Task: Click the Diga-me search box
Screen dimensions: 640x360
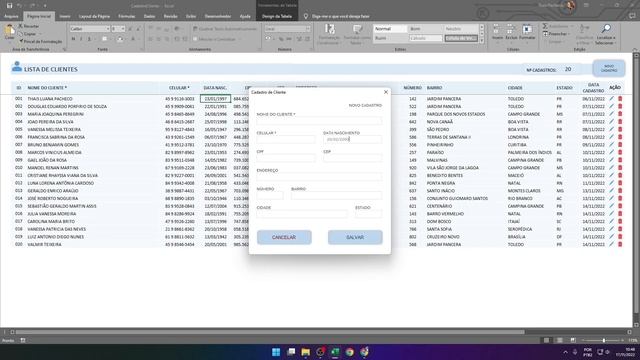Action: (341, 16)
